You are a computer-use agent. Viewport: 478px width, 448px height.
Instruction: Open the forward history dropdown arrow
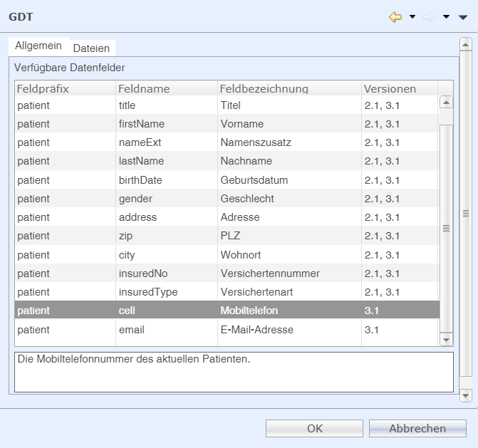446,16
